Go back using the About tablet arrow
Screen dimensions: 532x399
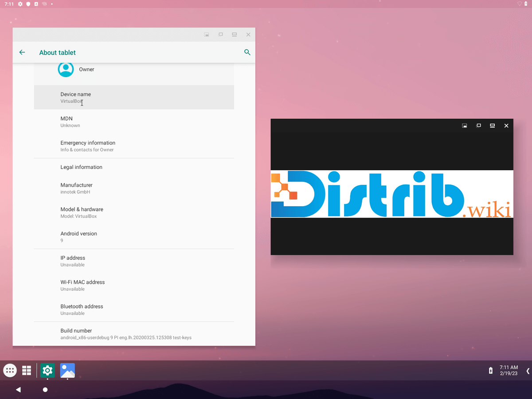22,52
